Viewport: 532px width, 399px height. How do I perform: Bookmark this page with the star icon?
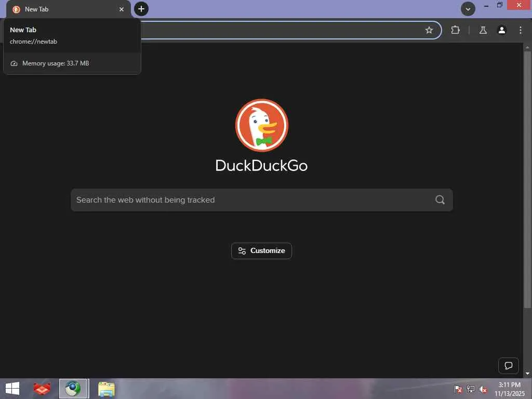click(429, 30)
